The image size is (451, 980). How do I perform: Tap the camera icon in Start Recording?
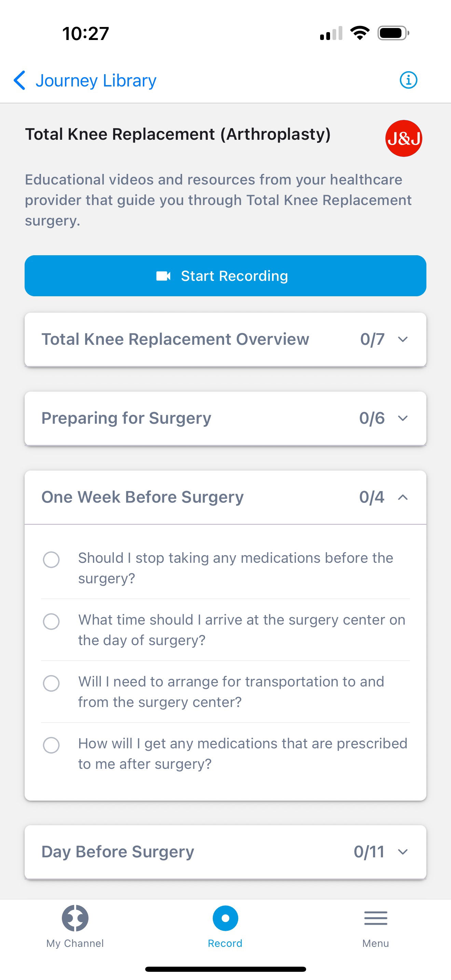[164, 276]
